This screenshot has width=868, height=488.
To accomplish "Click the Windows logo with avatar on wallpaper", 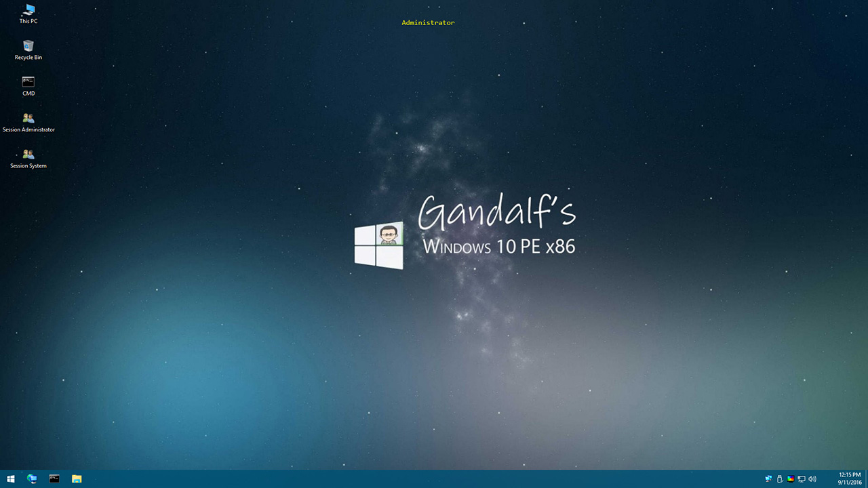I will (379, 245).
